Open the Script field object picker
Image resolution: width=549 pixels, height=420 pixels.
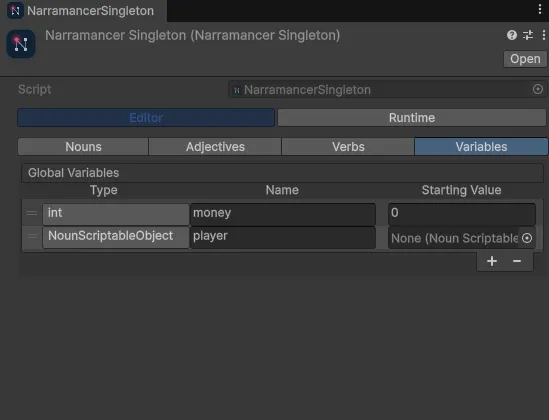(538, 89)
